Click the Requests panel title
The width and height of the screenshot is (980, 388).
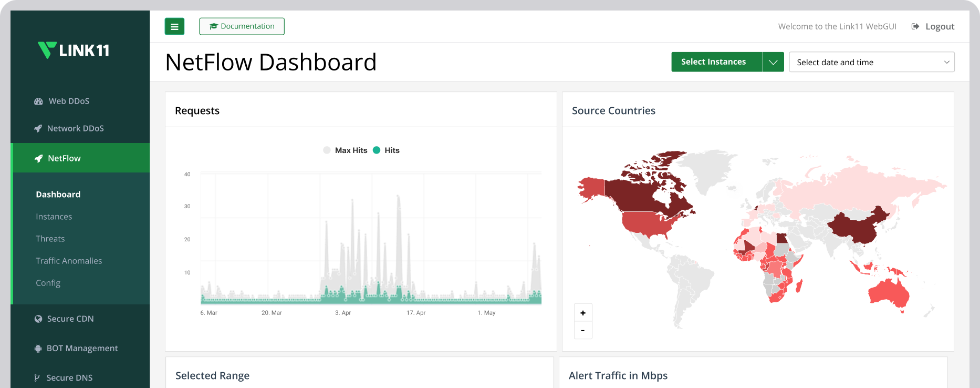[x=197, y=110]
